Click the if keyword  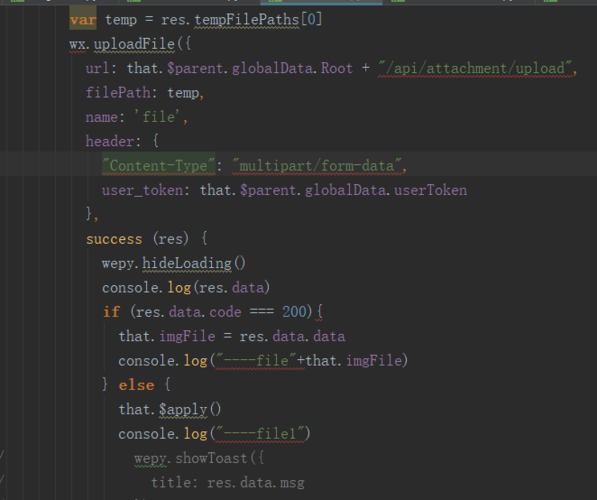tap(111, 312)
